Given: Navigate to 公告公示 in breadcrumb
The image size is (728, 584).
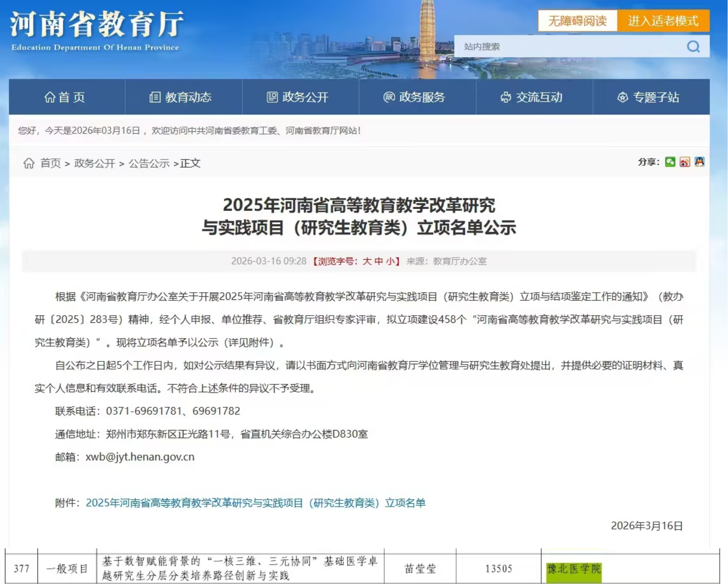Looking at the screenshot, I should click(x=149, y=164).
